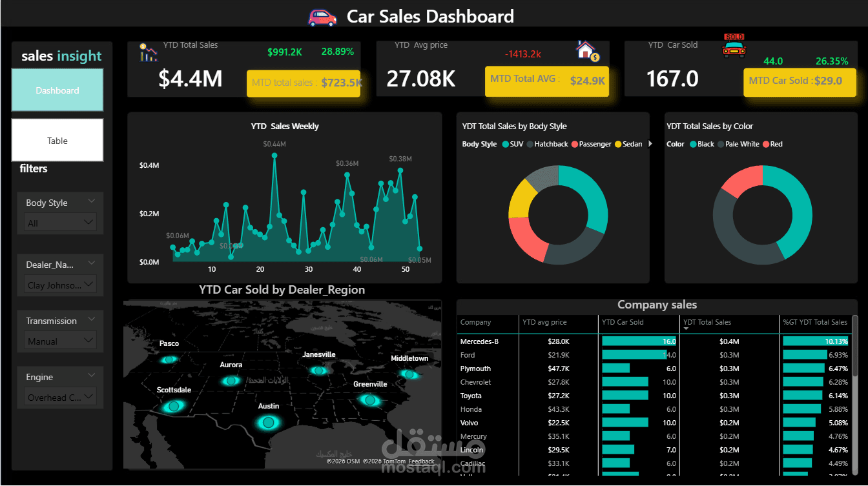Click the $0.38M peak point on the weekly chart
The width and height of the screenshot is (868, 486).
400,170
